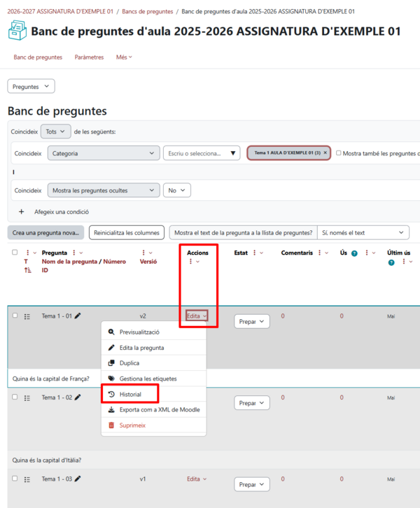Remove the Tema 1 AULA D'EXEMPLE 01 filter tag

(325, 153)
